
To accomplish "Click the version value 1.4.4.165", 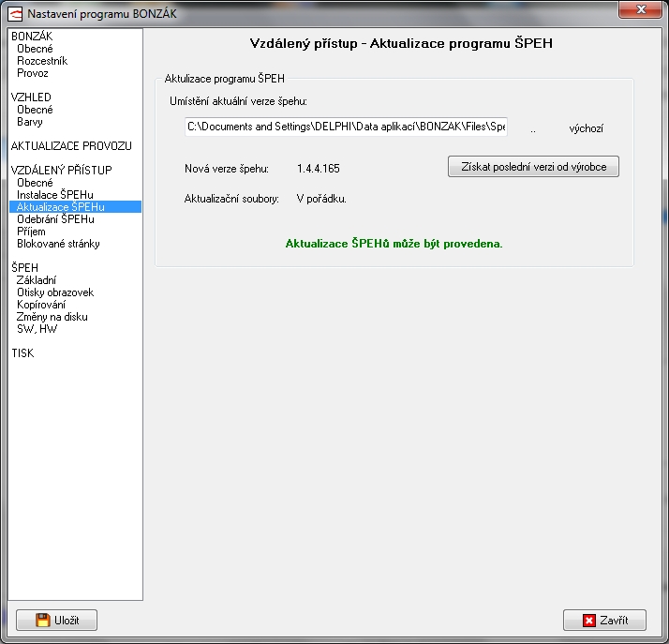I will (319, 169).
